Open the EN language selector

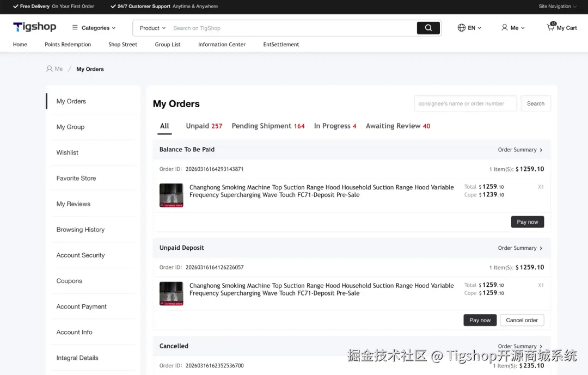click(469, 28)
